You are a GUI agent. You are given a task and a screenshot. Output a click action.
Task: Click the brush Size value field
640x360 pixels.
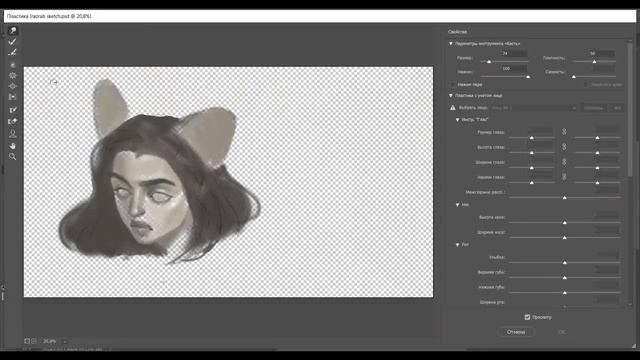(513, 53)
